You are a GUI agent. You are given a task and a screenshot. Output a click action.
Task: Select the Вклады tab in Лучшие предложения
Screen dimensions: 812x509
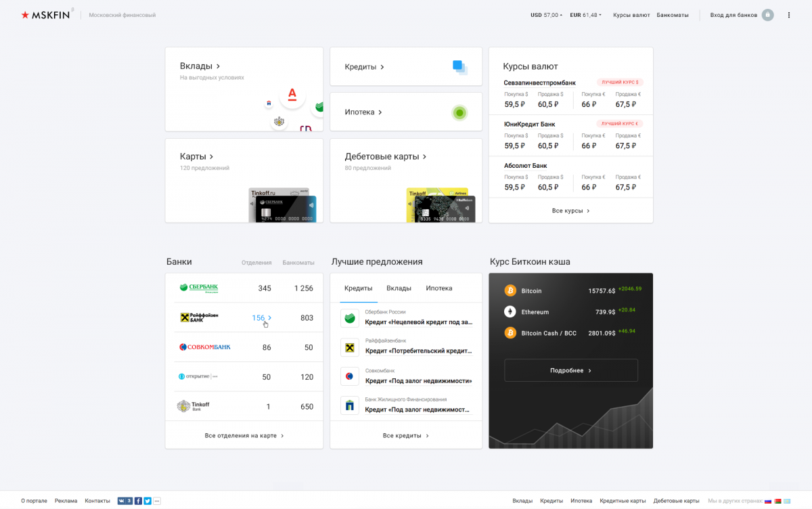tap(399, 288)
